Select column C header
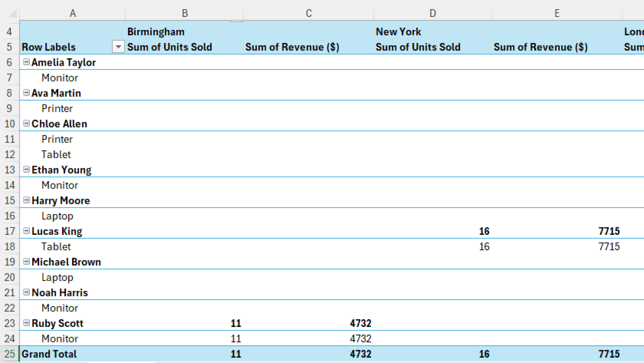644x363 pixels. point(308,13)
